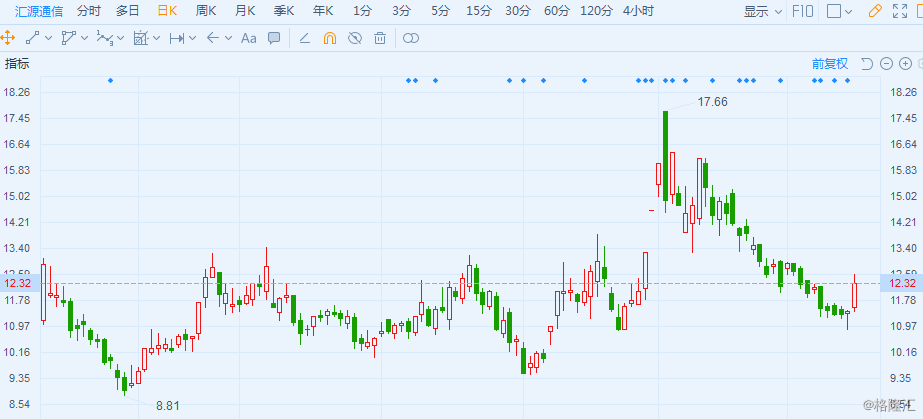Expand the left arrow tool dropdown
This screenshot has height=419, width=923.
[x=228, y=38]
